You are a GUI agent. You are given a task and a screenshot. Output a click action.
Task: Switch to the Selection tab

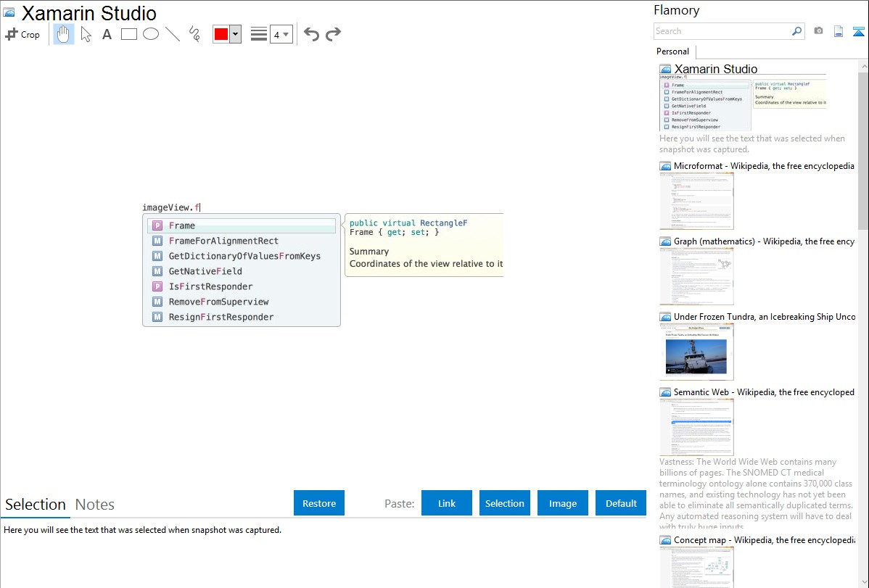click(x=36, y=505)
